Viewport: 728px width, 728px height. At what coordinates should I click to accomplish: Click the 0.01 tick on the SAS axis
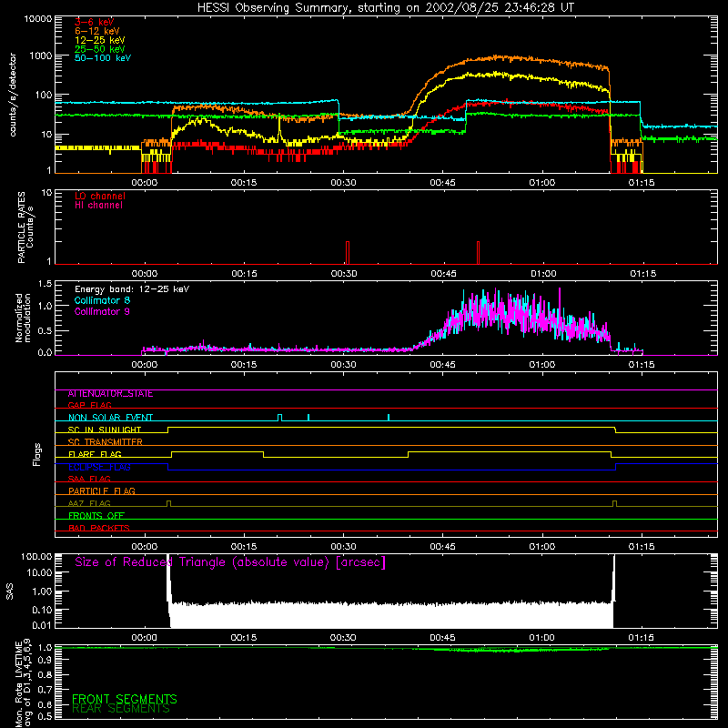(x=42, y=625)
